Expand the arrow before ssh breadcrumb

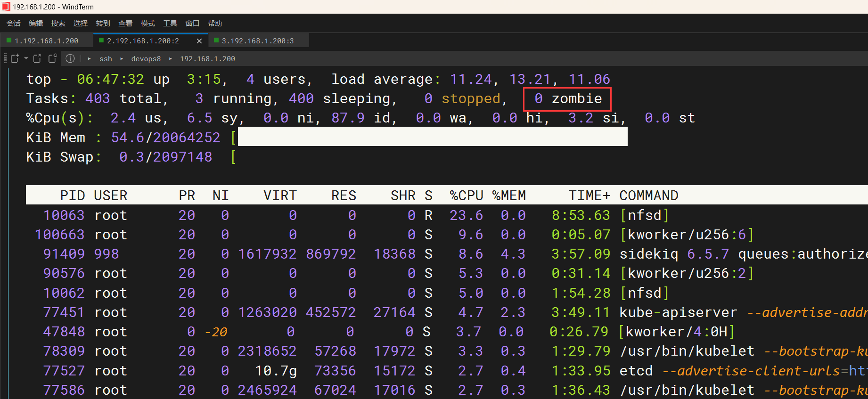point(90,59)
